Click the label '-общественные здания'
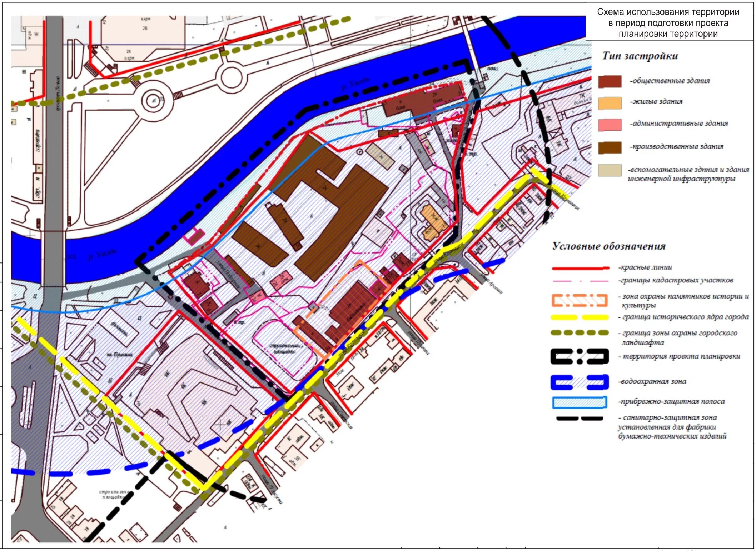This screenshot has height=551, width=756. (670, 81)
